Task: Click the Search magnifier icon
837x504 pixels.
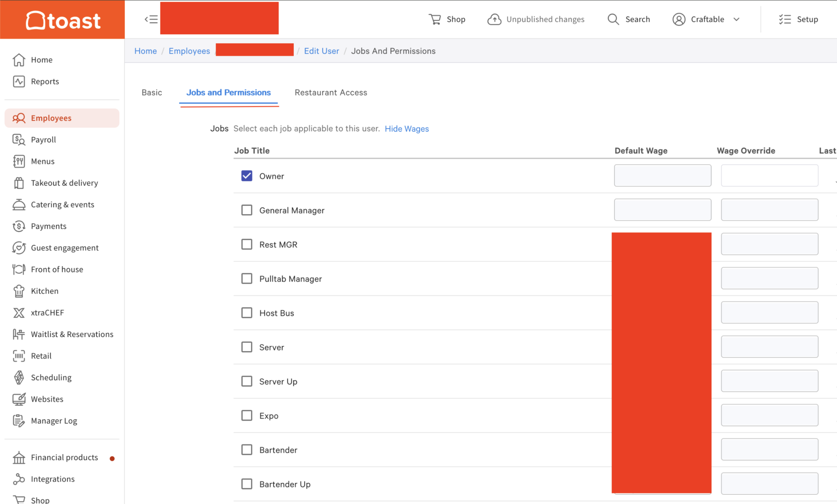Action: click(613, 19)
